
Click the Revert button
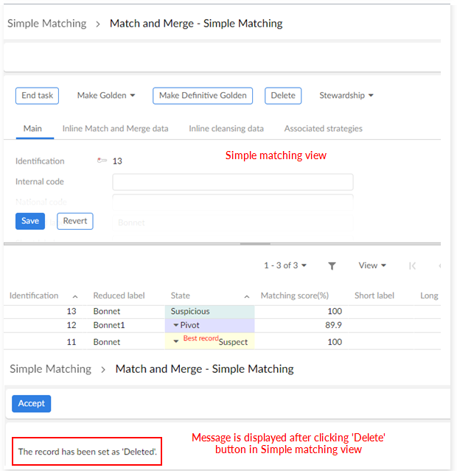click(x=75, y=221)
